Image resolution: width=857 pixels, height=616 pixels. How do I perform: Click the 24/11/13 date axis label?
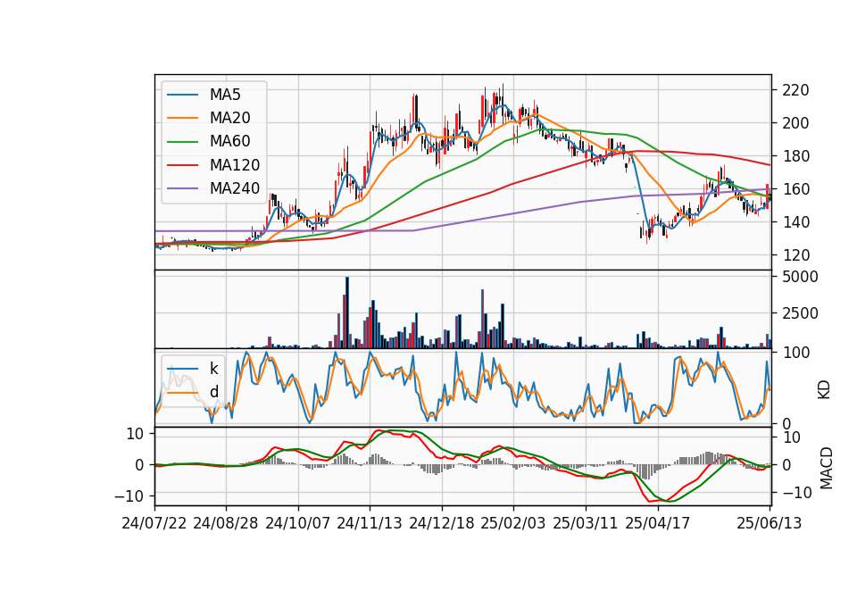pyautogui.click(x=370, y=523)
